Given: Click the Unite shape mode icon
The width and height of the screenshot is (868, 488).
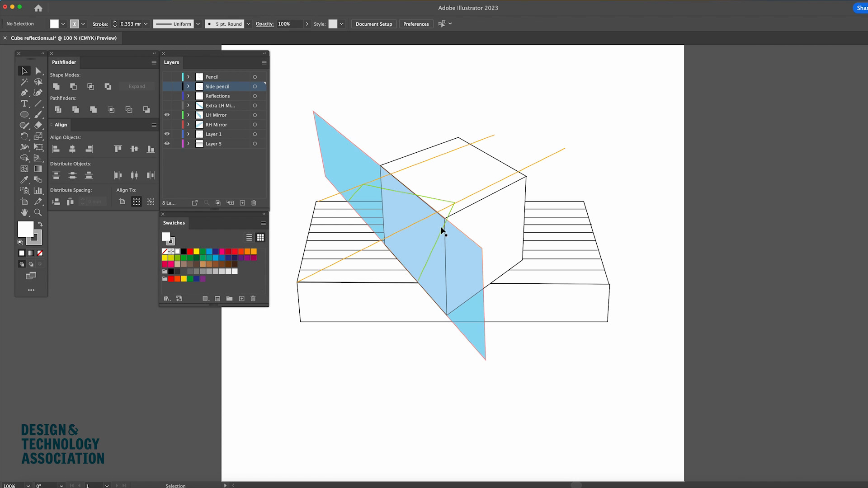Looking at the screenshot, I should [56, 86].
